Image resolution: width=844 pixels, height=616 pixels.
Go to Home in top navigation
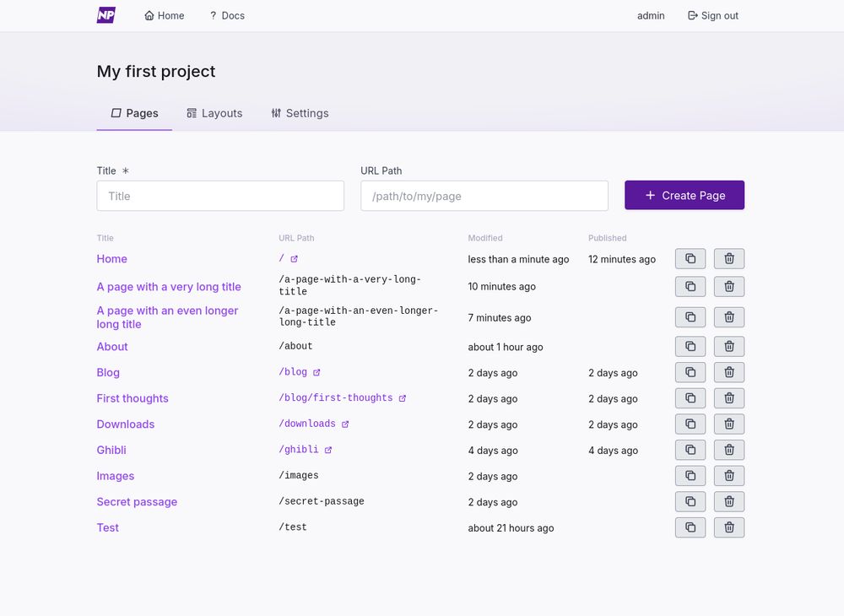point(165,15)
